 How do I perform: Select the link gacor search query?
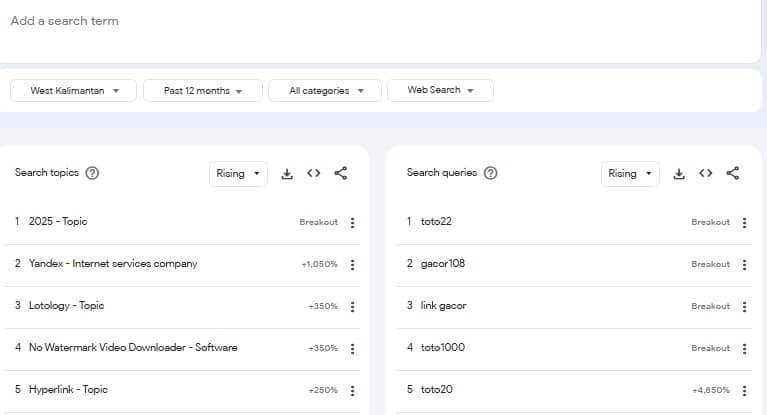pyautogui.click(x=443, y=305)
